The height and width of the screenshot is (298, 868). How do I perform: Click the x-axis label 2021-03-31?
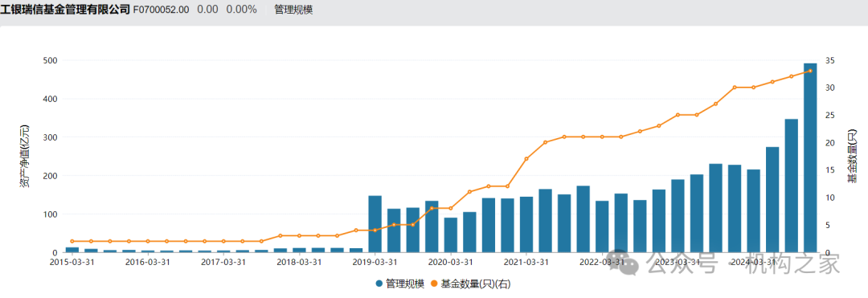[526, 262]
